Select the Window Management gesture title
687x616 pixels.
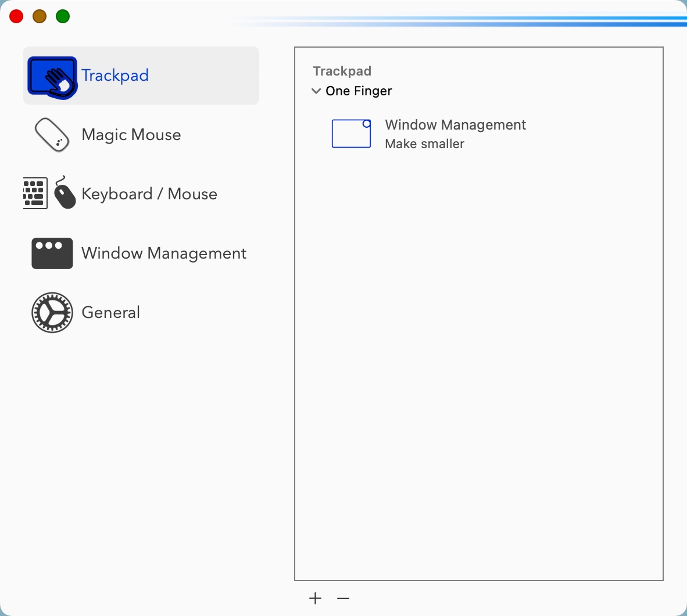click(455, 125)
